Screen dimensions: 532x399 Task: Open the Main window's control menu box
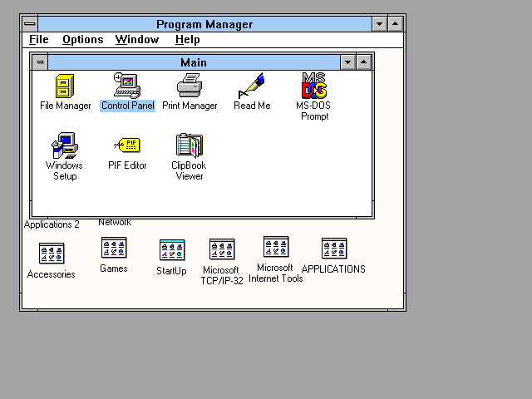click(40, 62)
